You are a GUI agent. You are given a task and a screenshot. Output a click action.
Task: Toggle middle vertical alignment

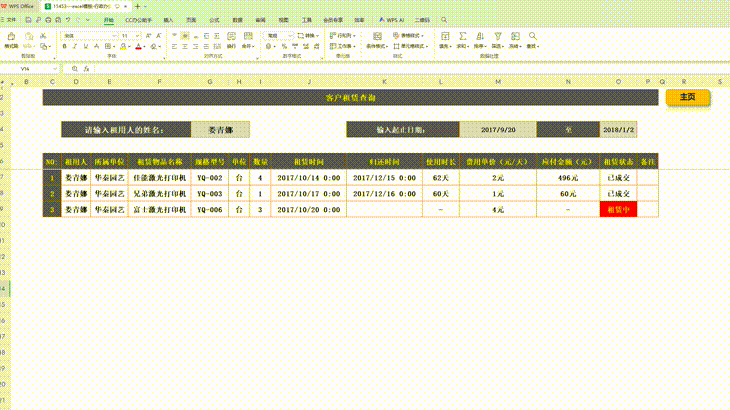tap(185, 36)
